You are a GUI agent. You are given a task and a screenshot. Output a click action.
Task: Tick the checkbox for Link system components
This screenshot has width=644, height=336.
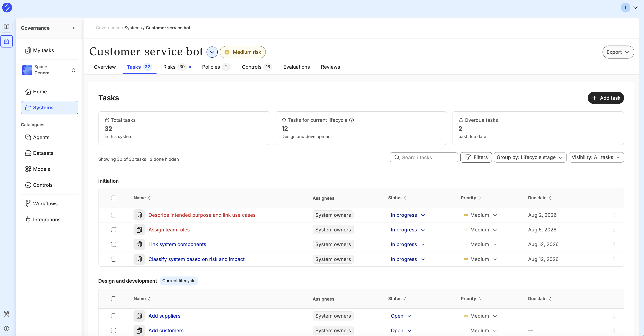pyautogui.click(x=114, y=245)
